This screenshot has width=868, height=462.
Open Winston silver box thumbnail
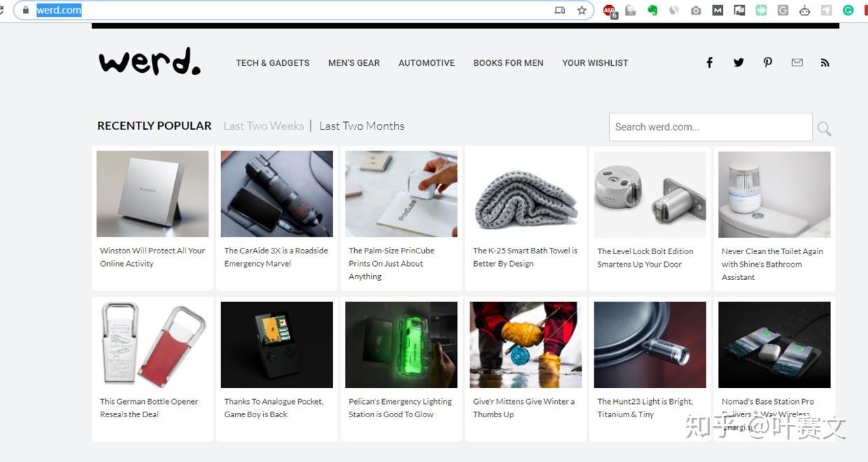(x=153, y=194)
